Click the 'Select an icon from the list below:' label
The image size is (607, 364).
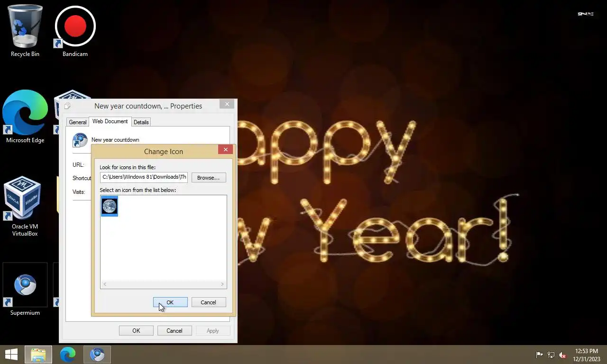(138, 190)
